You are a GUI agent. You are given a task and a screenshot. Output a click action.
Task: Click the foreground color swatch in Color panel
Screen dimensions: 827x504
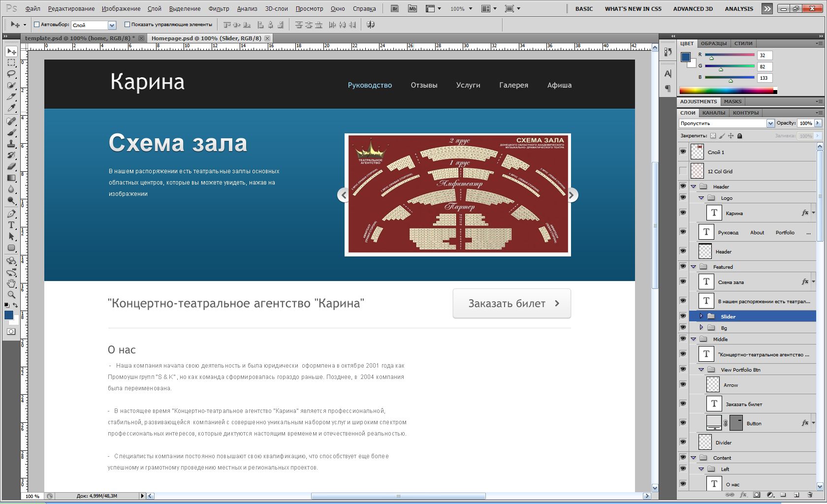tap(686, 57)
